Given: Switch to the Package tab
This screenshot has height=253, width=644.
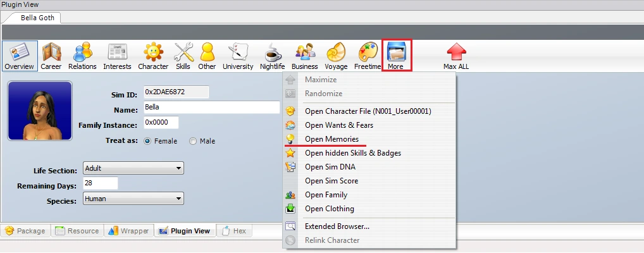Looking at the screenshot, I should [25, 231].
